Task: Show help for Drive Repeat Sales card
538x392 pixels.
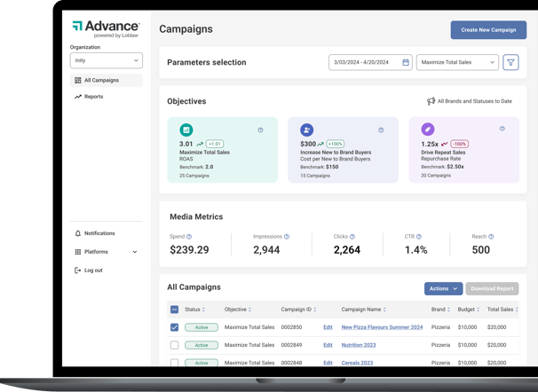Action: [502, 129]
